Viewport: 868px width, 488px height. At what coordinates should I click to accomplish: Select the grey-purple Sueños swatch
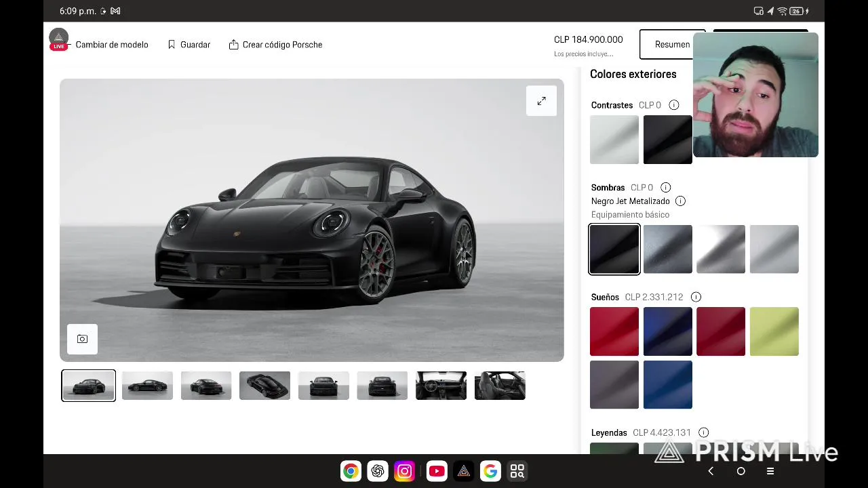(614, 385)
